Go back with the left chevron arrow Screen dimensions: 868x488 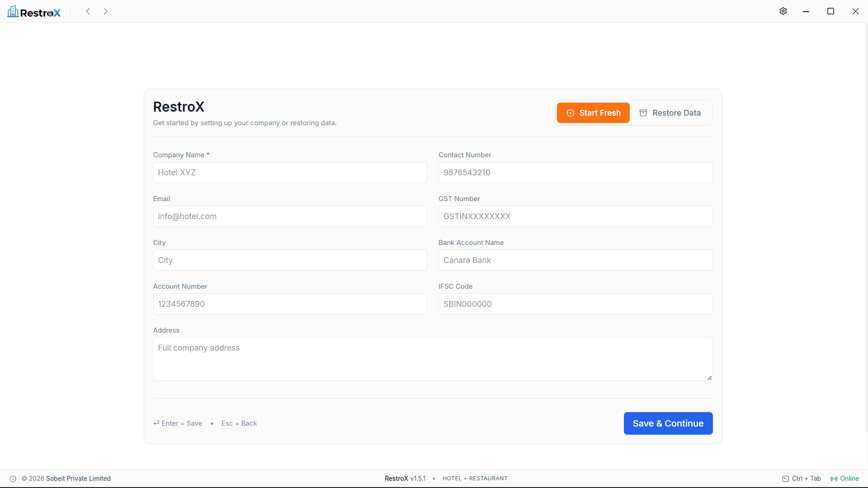[x=88, y=11]
